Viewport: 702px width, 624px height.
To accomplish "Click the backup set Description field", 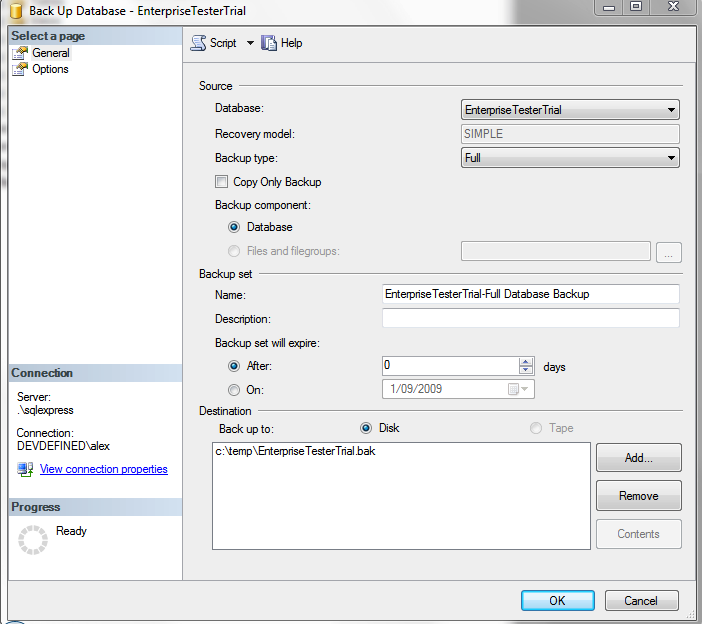I will (x=530, y=319).
